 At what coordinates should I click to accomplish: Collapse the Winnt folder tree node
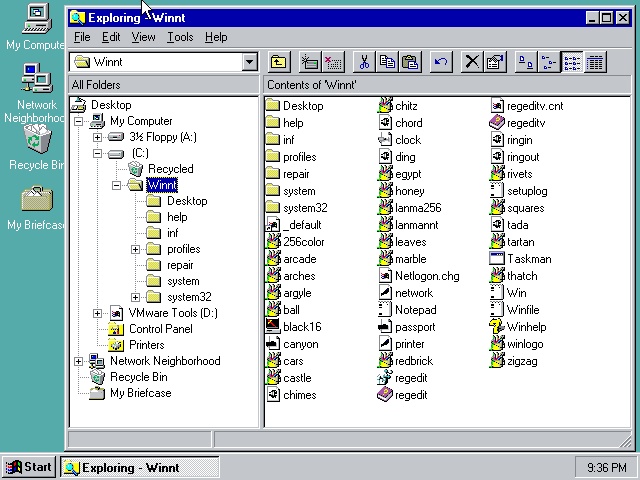pyautogui.click(x=117, y=185)
